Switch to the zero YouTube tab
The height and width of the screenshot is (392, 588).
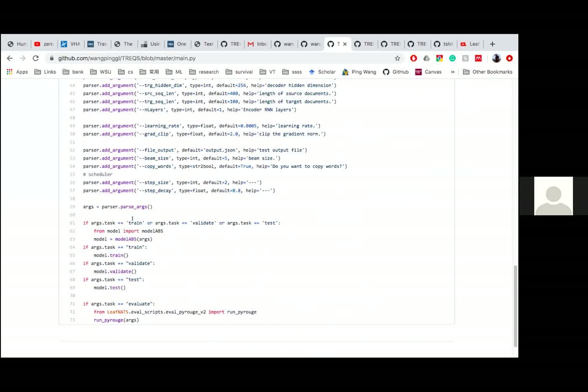point(44,44)
